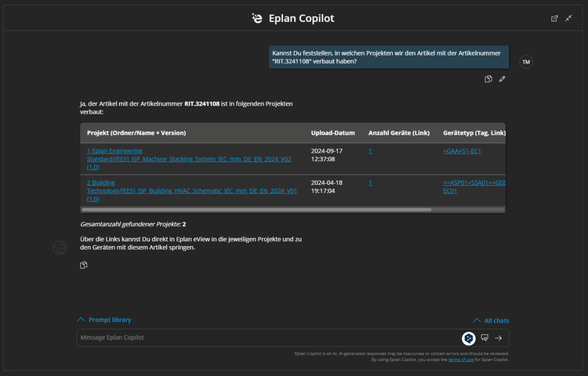Click the 2024-09-17 12:37:08 upload date cell
This screenshot has height=376, width=588.
point(327,155)
